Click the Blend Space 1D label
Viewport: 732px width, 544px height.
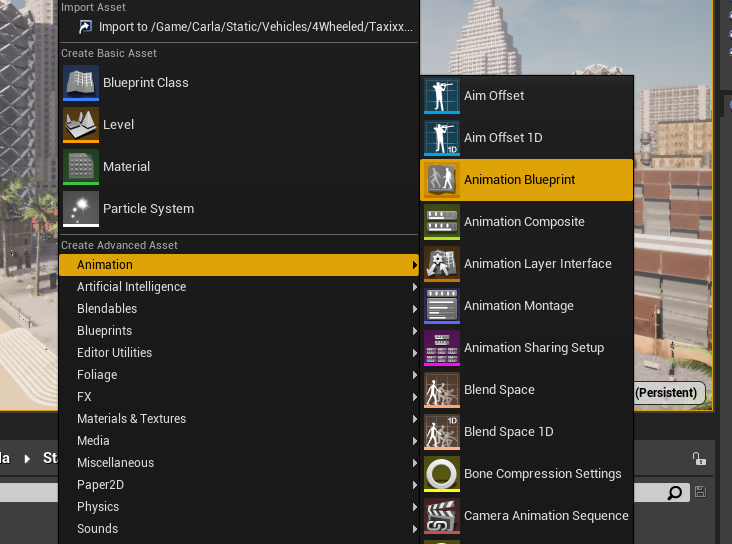coord(508,432)
